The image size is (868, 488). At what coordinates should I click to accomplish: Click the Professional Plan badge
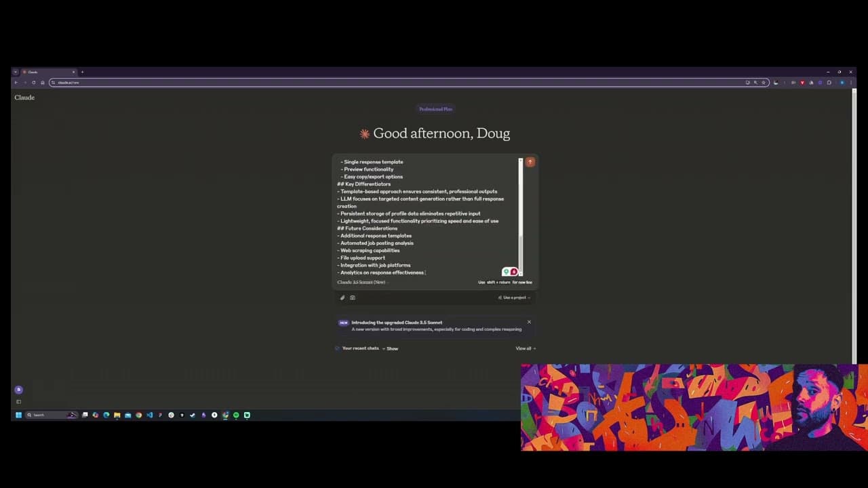click(435, 109)
